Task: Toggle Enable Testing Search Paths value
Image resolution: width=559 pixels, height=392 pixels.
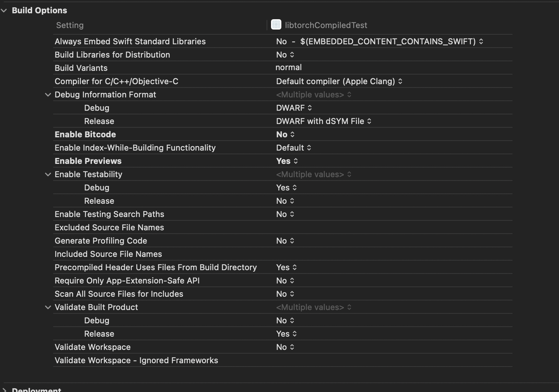Action: 292,214
